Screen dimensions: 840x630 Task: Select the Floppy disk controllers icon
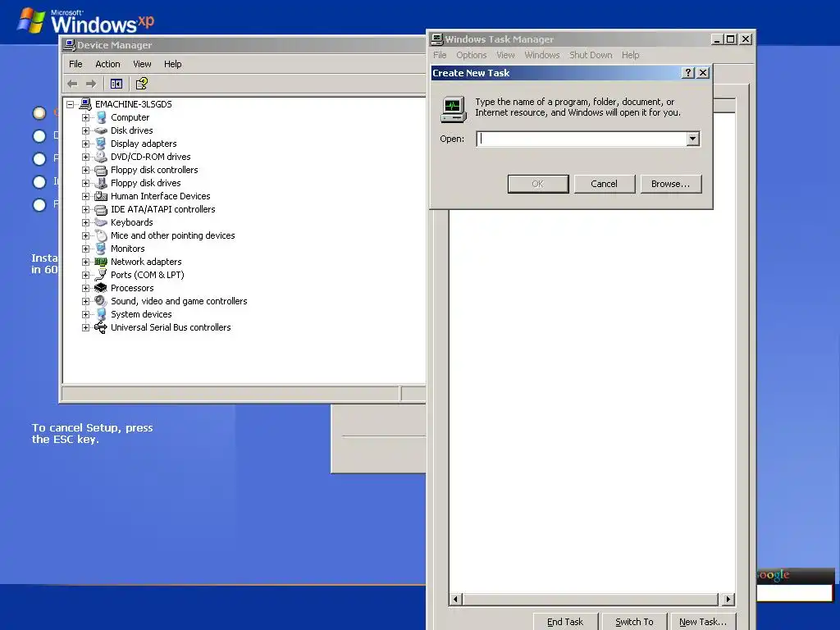101,170
